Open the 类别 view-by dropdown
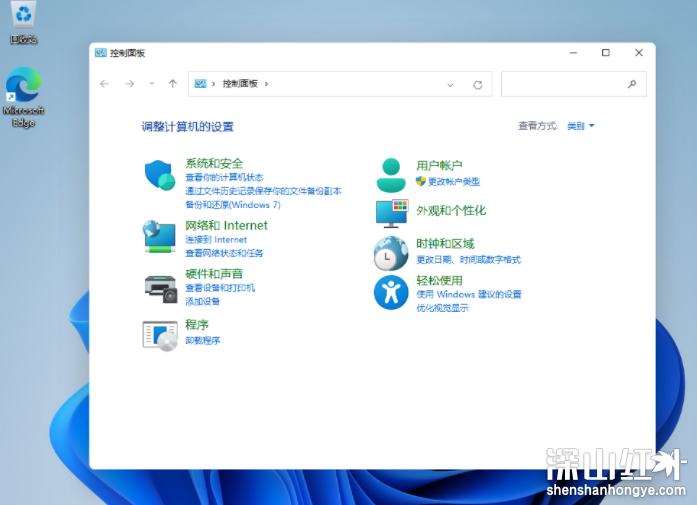697x505 pixels. point(581,126)
